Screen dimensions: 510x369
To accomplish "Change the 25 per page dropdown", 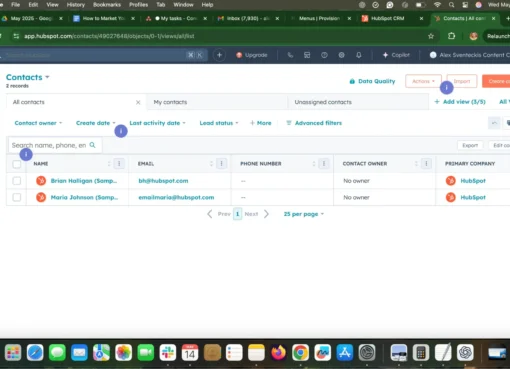I will 304,214.
